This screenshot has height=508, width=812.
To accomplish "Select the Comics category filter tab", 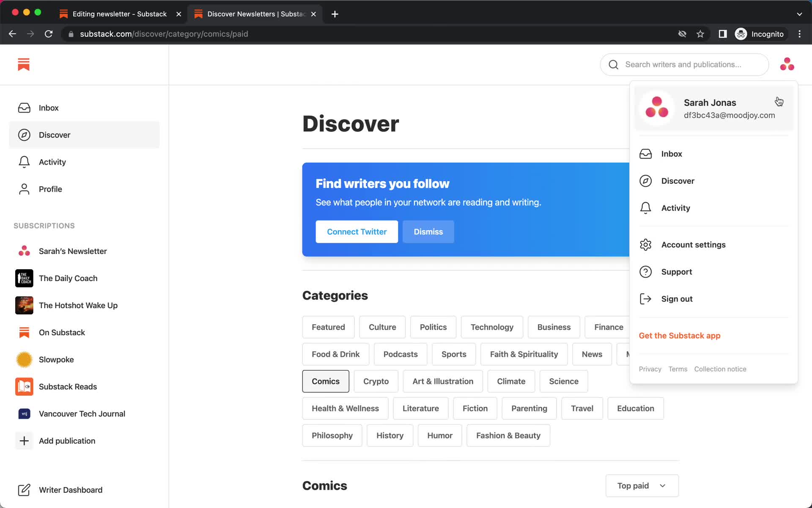I will (326, 381).
